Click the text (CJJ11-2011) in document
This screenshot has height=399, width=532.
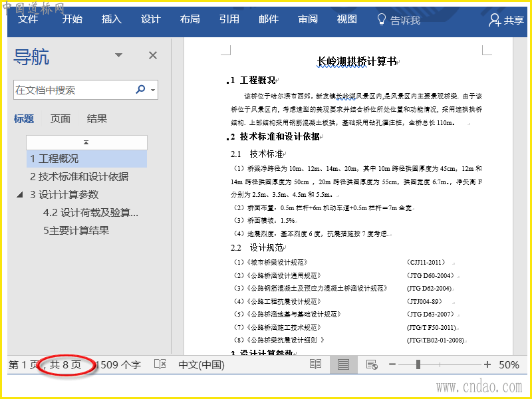(426, 262)
